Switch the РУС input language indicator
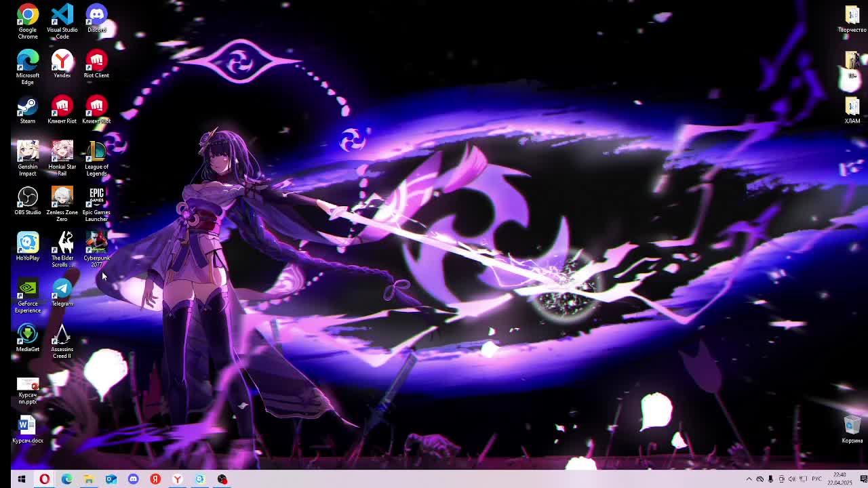The width and height of the screenshot is (868, 488). point(816,479)
